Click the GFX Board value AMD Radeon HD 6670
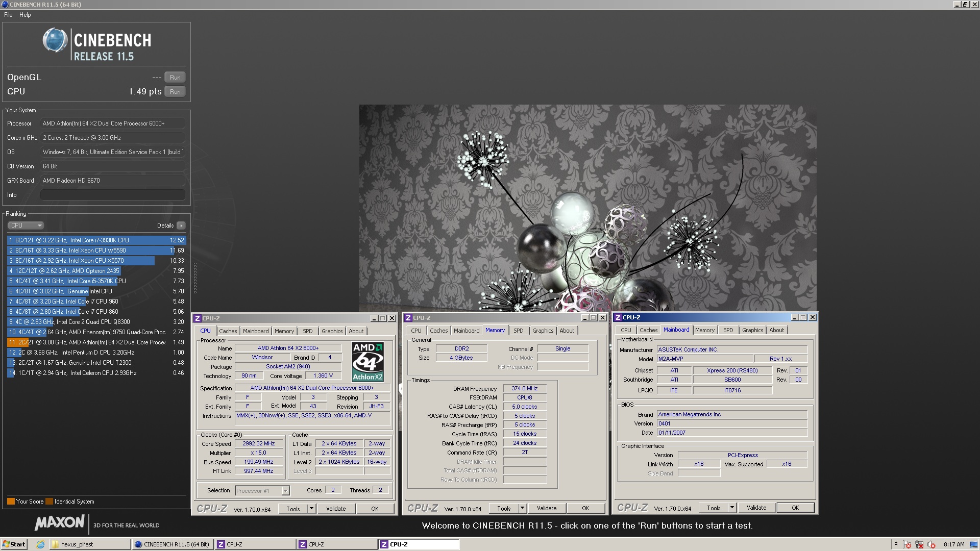The height and width of the screenshot is (551, 980). point(113,181)
